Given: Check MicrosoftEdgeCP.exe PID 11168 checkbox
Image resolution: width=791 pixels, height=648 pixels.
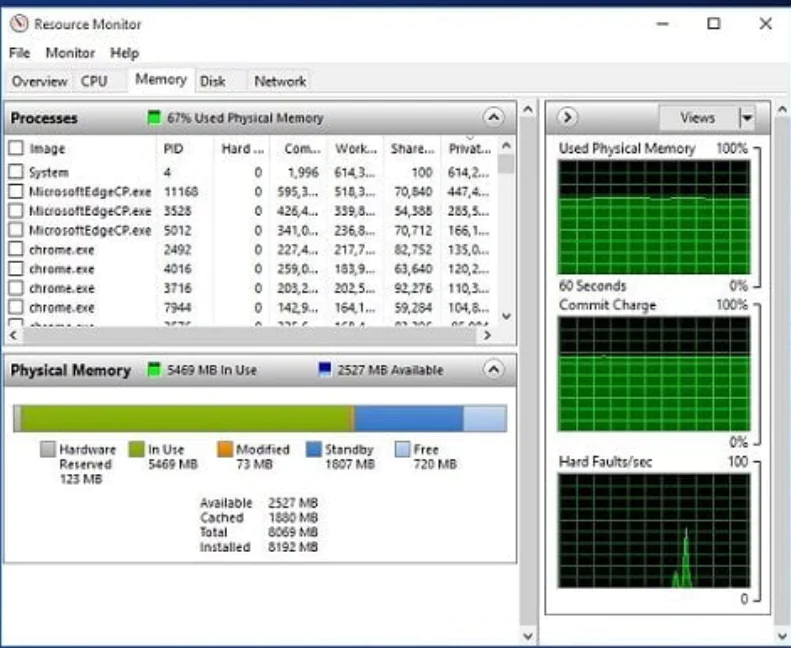Looking at the screenshot, I should click(16, 191).
